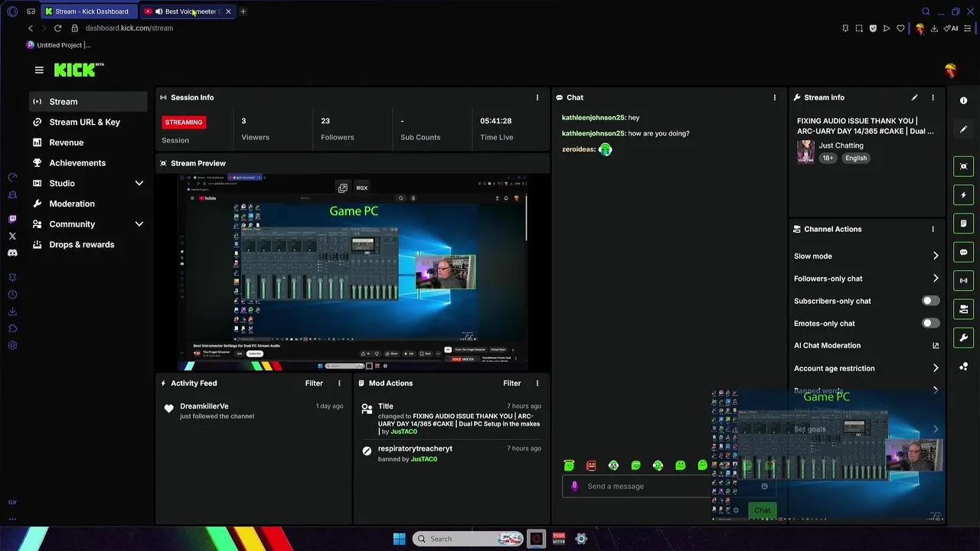
Task: Open Mod Actions three-dot menu
Action: pos(537,383)
